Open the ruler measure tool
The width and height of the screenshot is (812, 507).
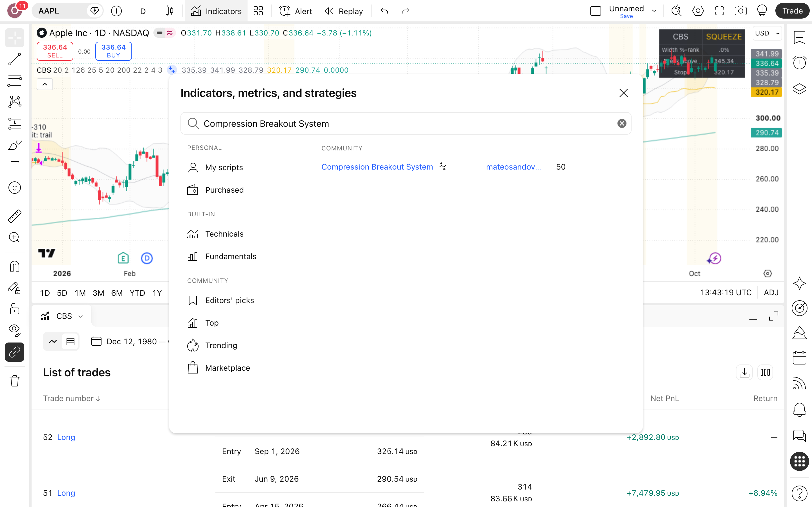[x=14, y=216]
